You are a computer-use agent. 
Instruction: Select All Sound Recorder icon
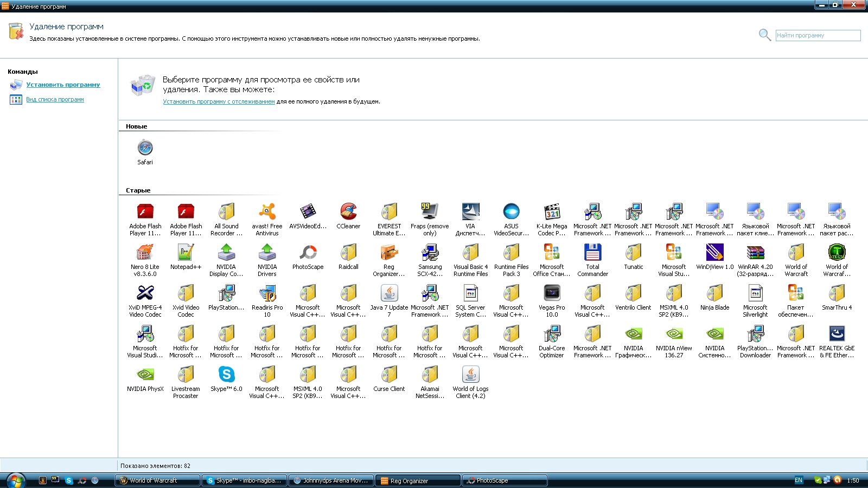(x=226, y=211)
